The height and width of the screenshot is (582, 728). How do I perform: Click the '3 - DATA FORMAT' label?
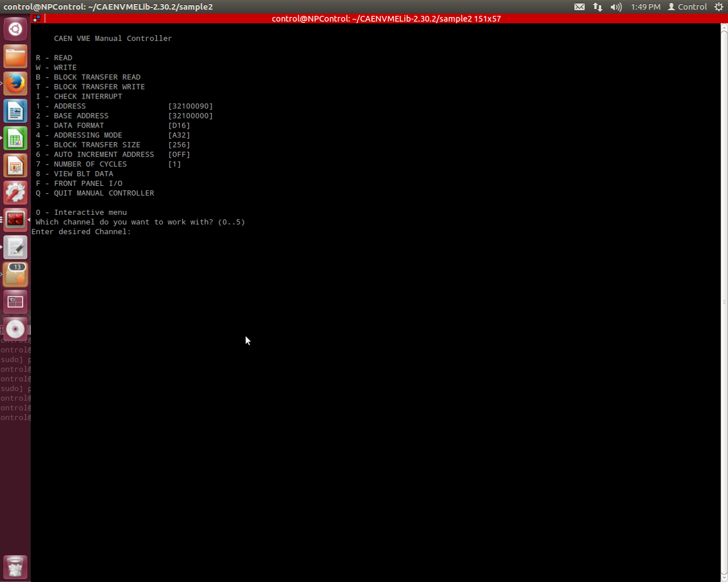tap(70, 125)
